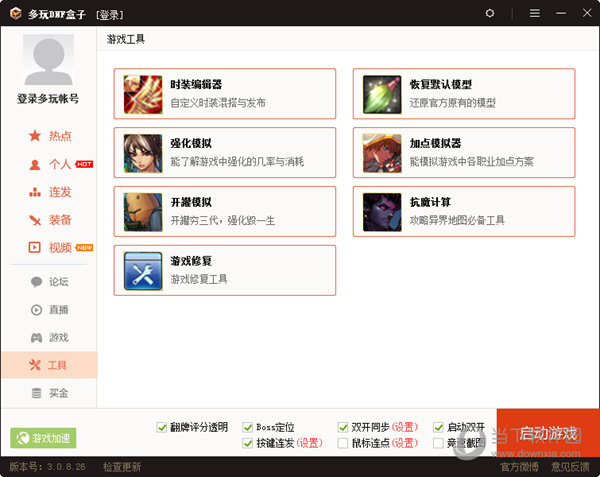This screenshot has width=600, height=477.
Task: Switch to 热点 sidebar tab
Action: click(x=50, y=136)
